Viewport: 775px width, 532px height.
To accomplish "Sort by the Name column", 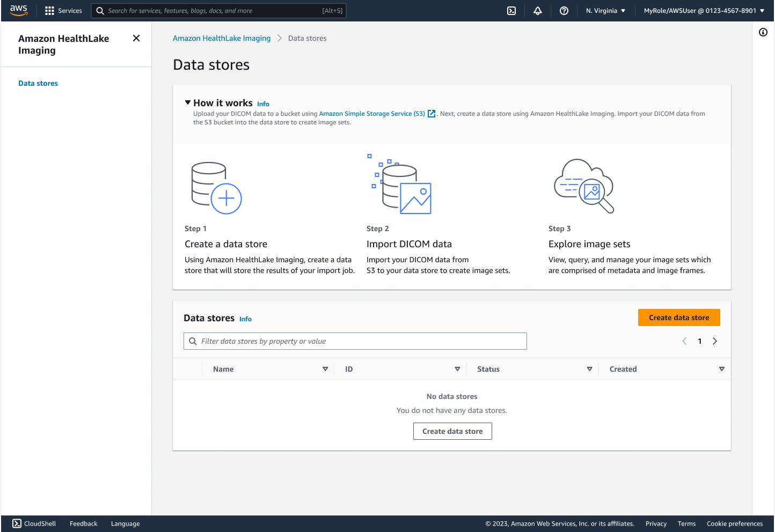I will [325, 369].
